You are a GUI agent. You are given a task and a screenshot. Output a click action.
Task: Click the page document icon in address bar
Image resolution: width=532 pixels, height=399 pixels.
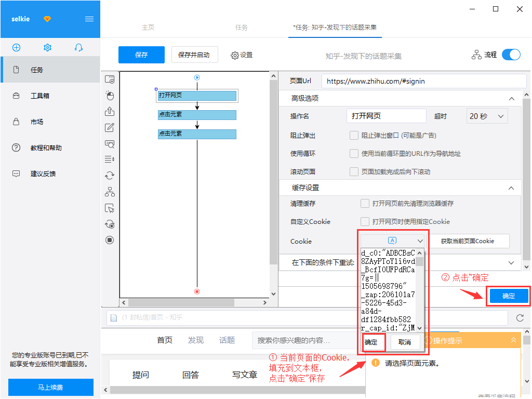tap(114, 318)
